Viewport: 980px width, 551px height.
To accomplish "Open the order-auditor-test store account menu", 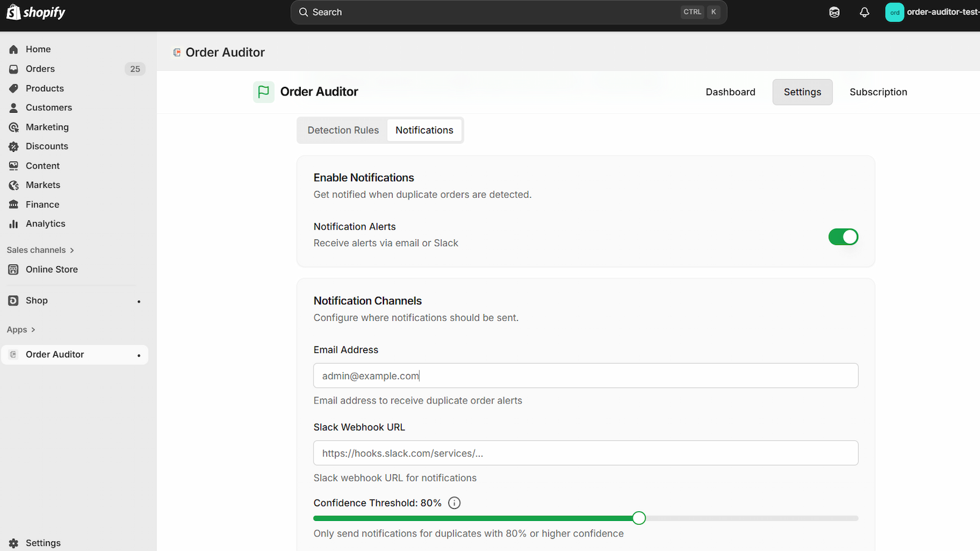I will (x=931, y=12).
